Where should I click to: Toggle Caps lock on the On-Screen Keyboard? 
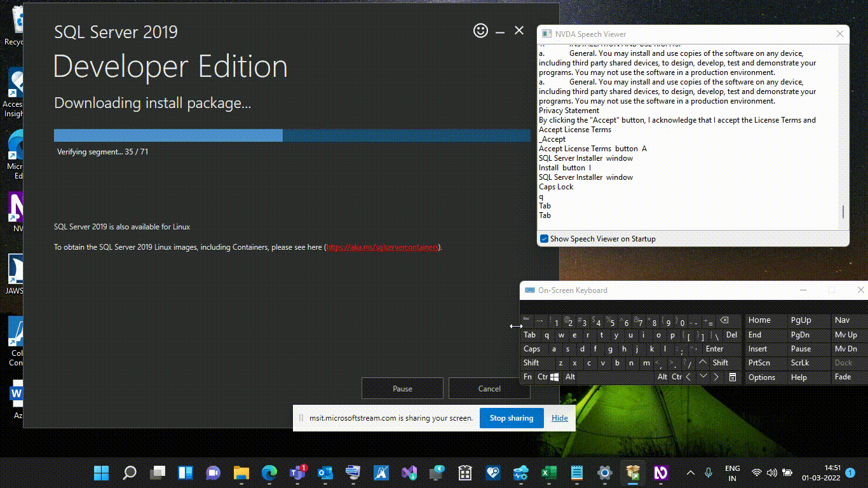(x=532, y=348)
